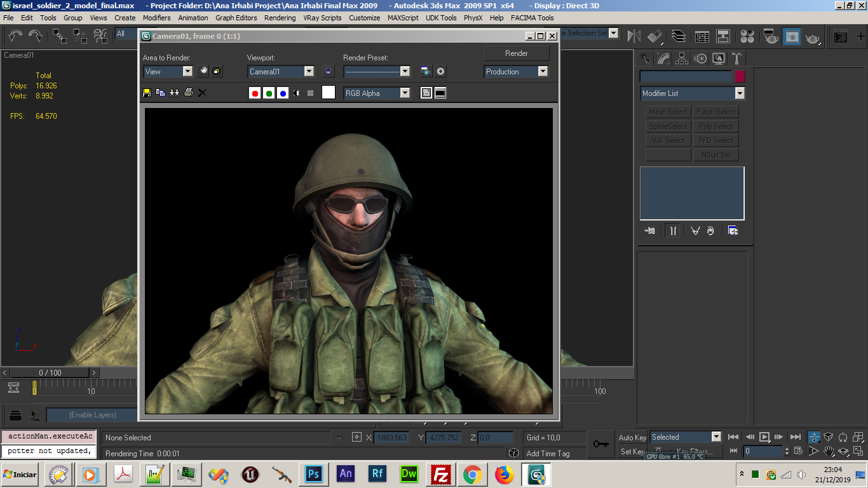Expand the Modifier List dropdown
Screen dimensions: 868x488
pos(739,93)
